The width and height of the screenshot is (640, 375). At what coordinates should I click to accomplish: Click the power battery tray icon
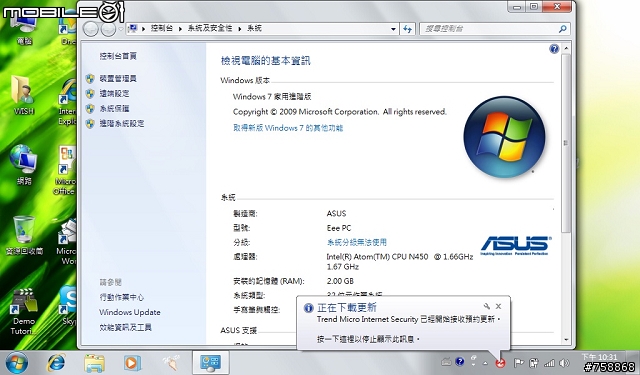click(533, 362)
